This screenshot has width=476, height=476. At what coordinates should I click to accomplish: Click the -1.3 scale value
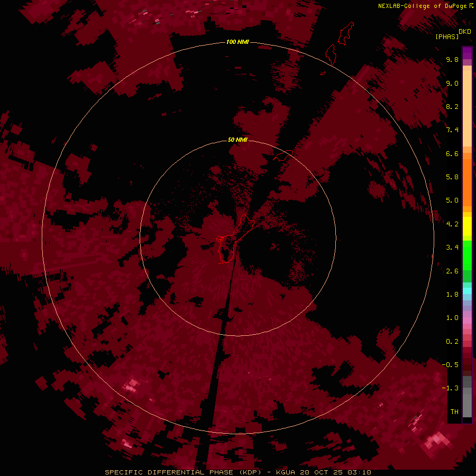click(450, 388)
